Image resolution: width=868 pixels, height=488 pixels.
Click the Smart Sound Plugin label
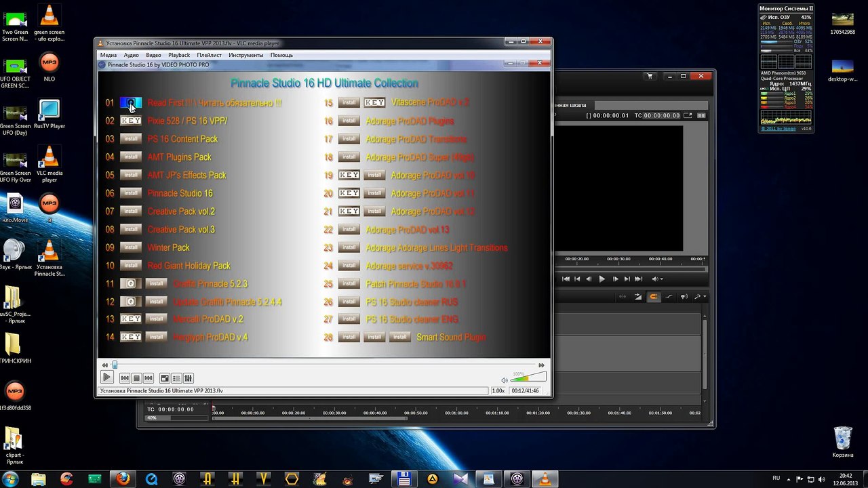[451, 337]
